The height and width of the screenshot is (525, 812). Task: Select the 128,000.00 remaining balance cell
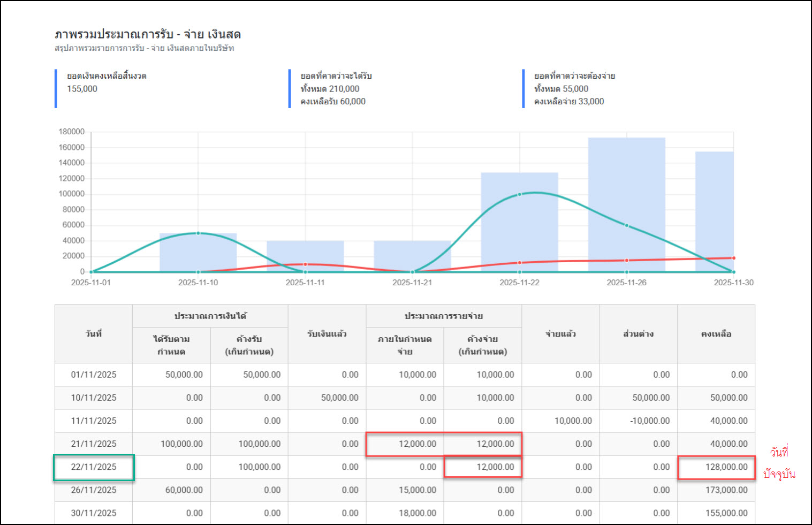716,467
